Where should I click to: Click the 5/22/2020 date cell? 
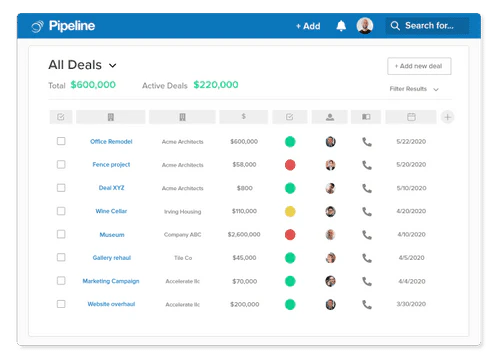pos(411,142)
